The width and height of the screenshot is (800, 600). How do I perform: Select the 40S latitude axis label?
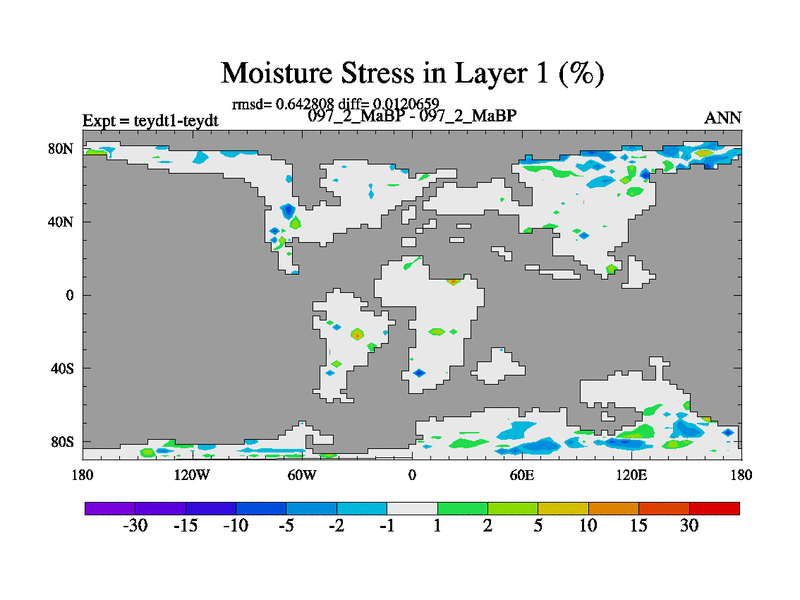tap(62, 368)
